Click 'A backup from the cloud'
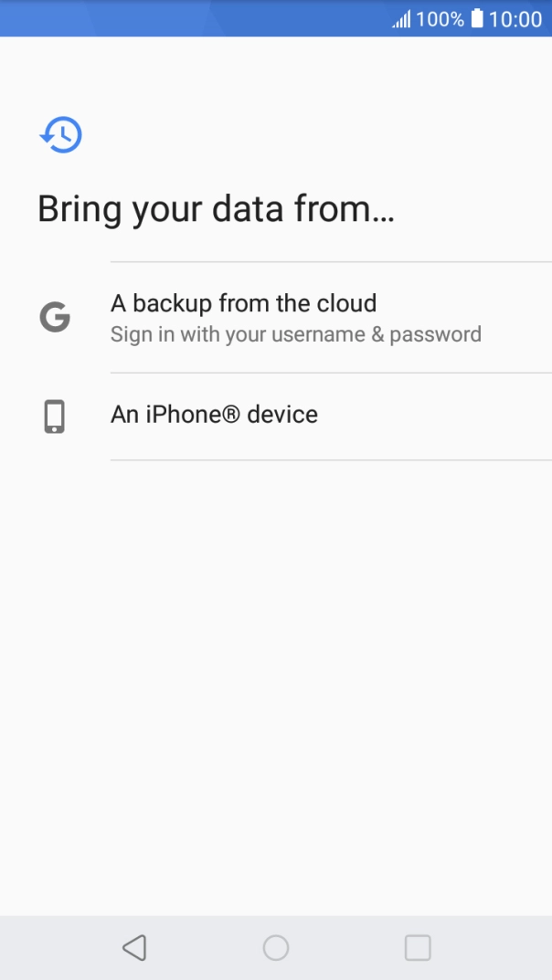Viewport: 552px width, 980px height. pyautogui.click(x=243, y=303)
